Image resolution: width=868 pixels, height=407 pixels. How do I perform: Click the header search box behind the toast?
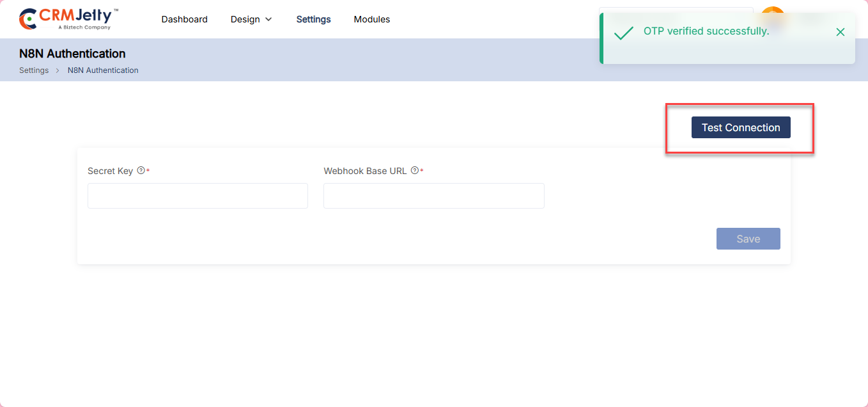pyautogui.click(x=675, y=10)
